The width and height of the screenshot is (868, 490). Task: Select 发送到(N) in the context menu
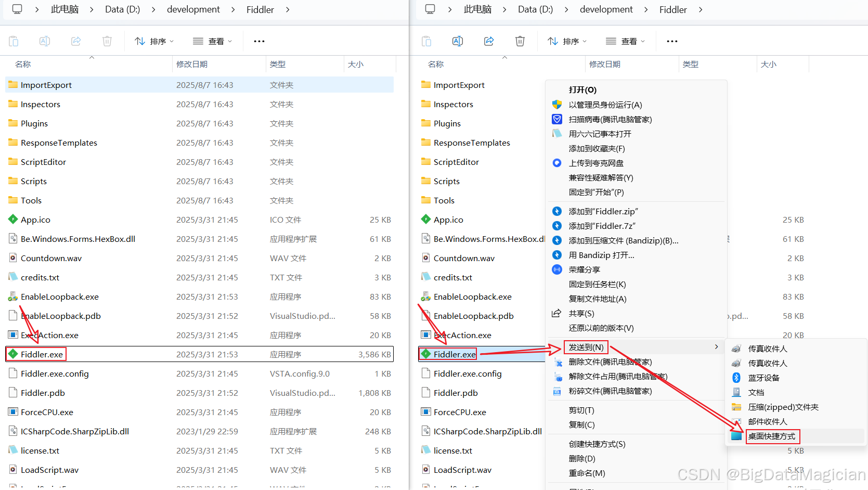point(586,347)
